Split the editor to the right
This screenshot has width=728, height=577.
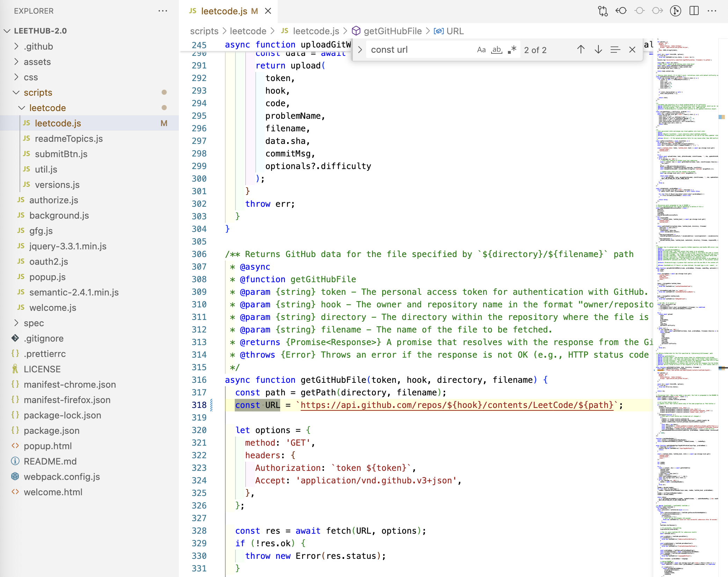tap(694, 11)
